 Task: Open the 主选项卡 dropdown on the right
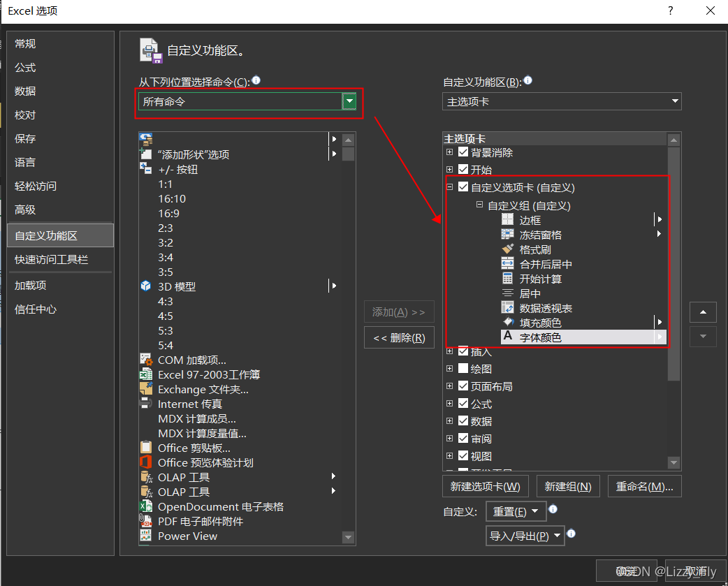coord(675,101)
